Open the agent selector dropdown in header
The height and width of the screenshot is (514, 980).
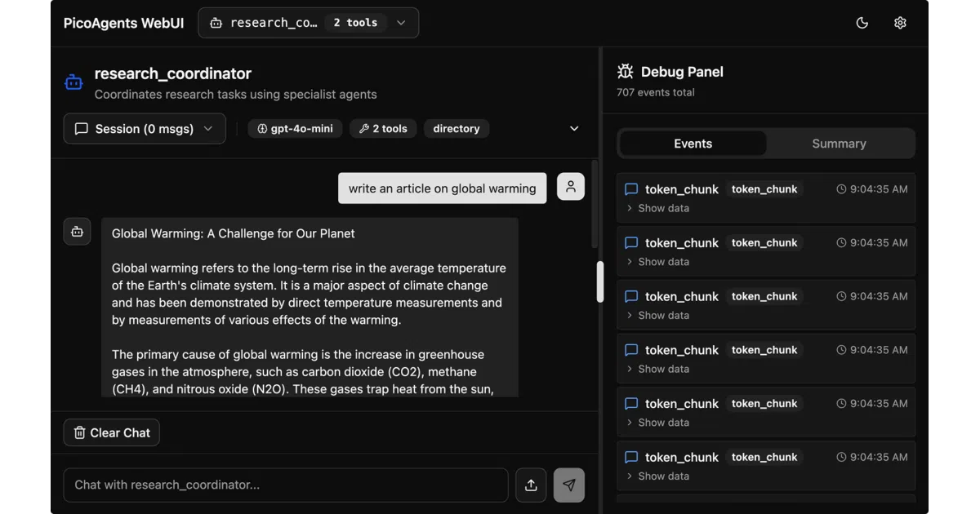[x=309, y=23]
